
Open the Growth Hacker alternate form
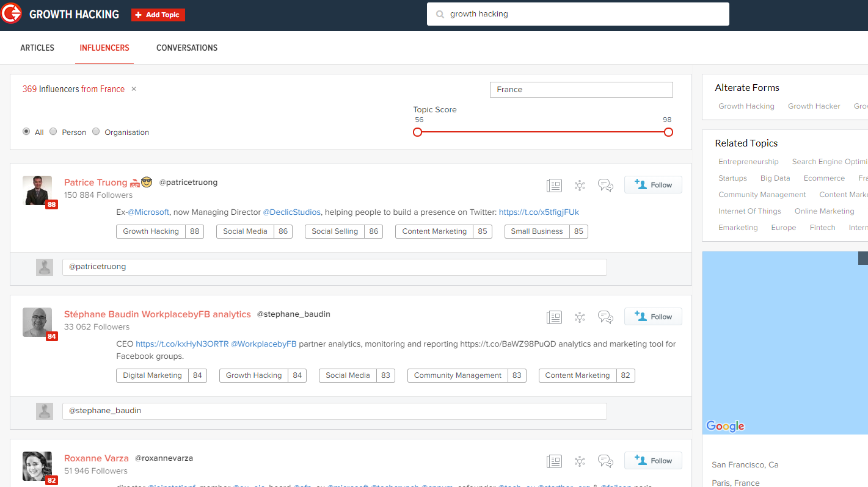click(814, 106)
